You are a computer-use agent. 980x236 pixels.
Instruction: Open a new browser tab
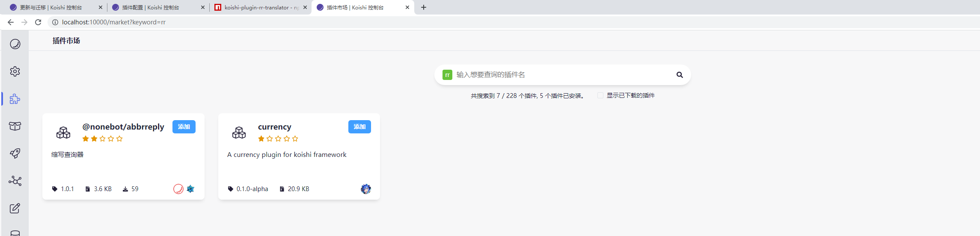point(424,7)
